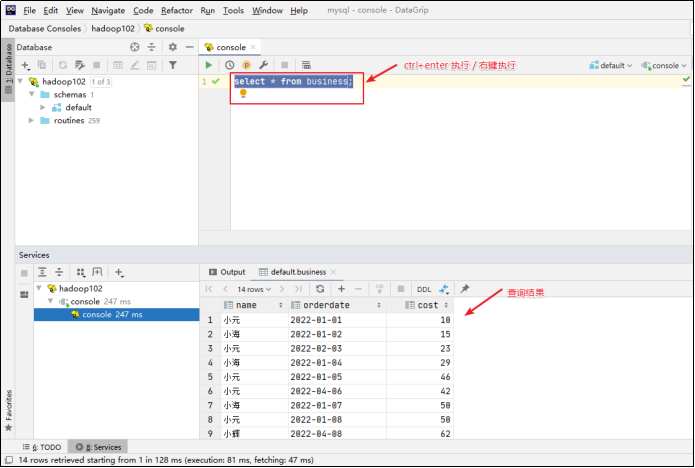
Task: Add service plus icon in Services toolbar
Action: [119, 273]
